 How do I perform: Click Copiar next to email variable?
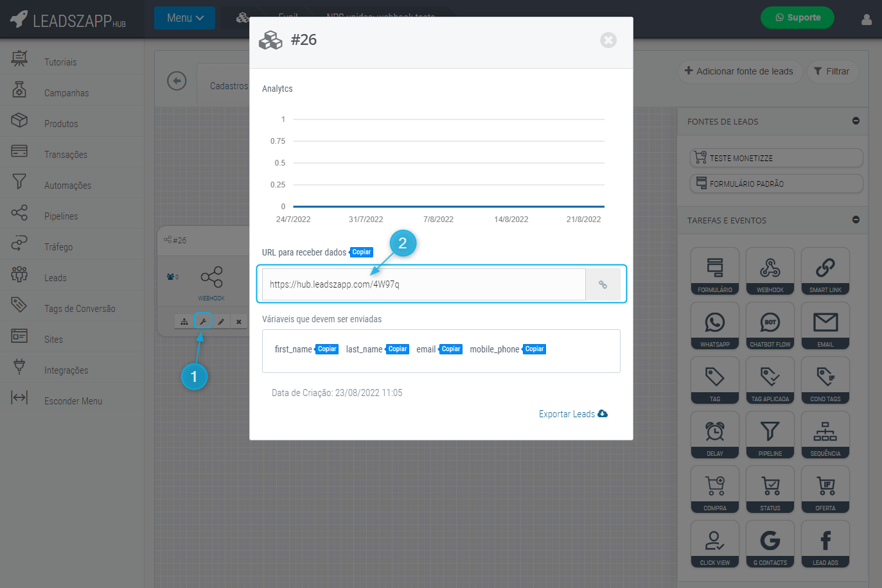pyautogui.click(x=450, y=349)
